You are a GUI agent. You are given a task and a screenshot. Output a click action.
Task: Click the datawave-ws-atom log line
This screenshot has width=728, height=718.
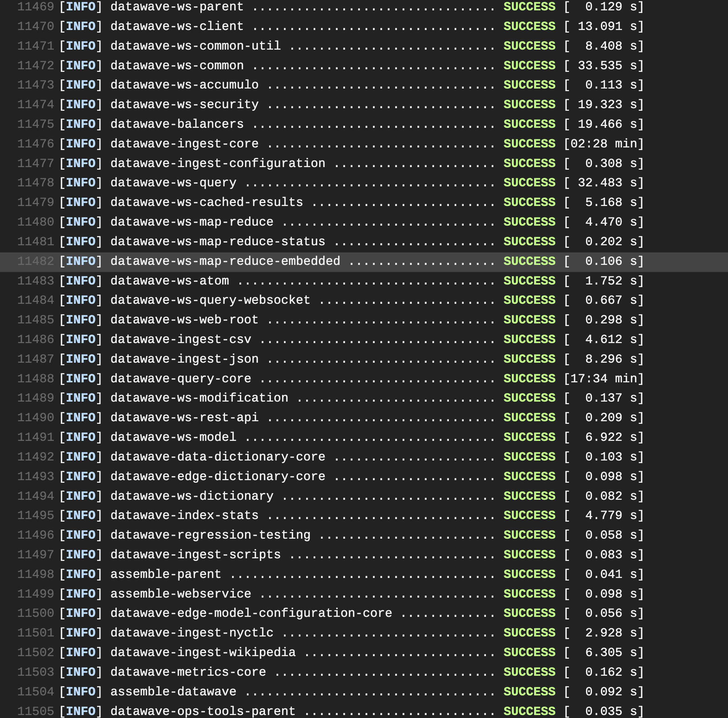169,280
